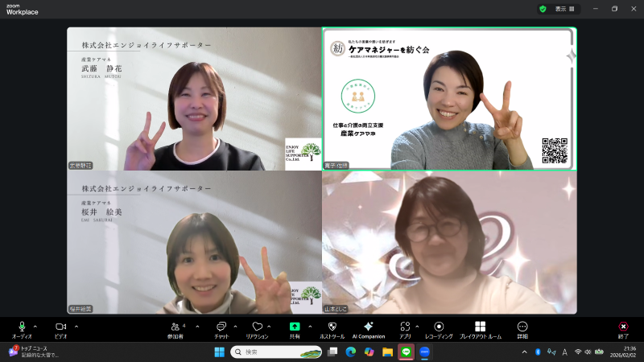Expand the audio options chevron

click(x=35, y=326)
